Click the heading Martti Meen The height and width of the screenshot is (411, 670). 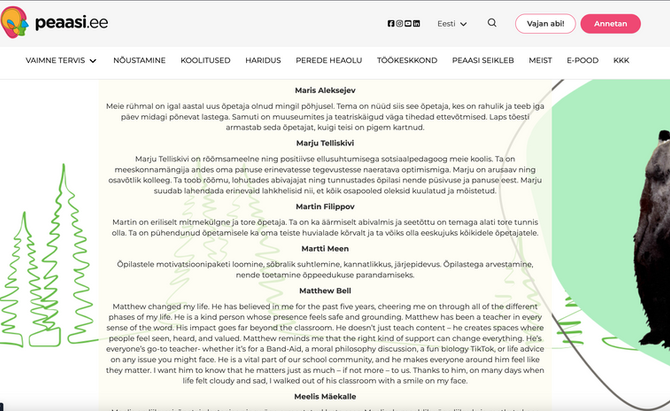pyautogui.click(x=325, y=249)
